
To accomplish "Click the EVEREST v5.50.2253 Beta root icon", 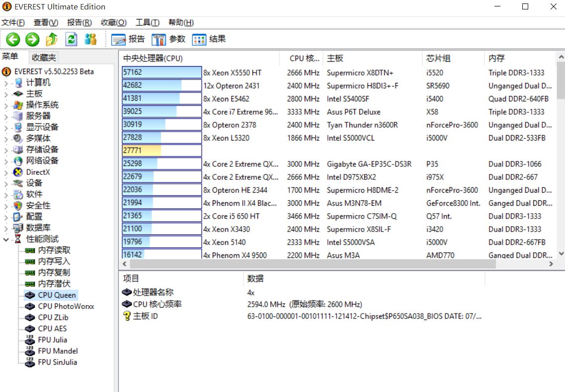I will (6, 72).
